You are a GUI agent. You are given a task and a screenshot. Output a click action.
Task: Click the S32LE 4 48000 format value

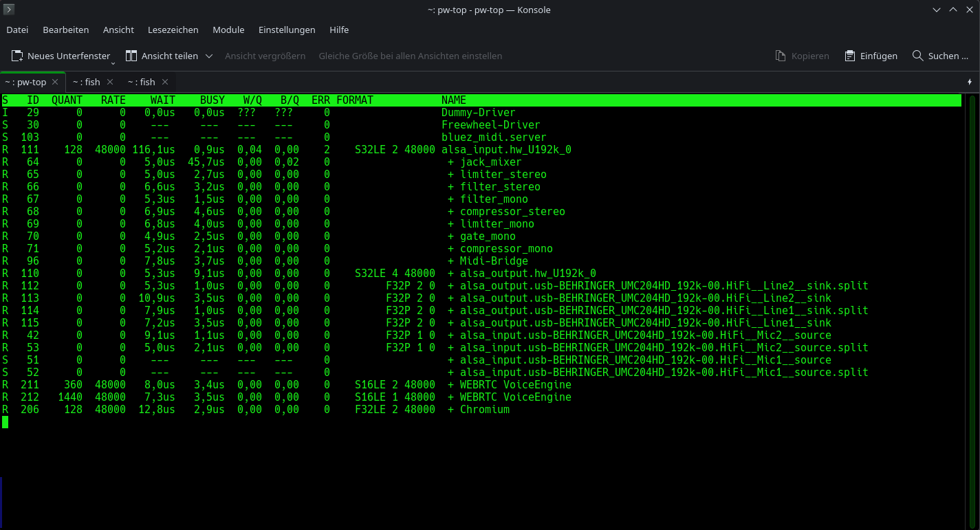(x=395, y=274)
